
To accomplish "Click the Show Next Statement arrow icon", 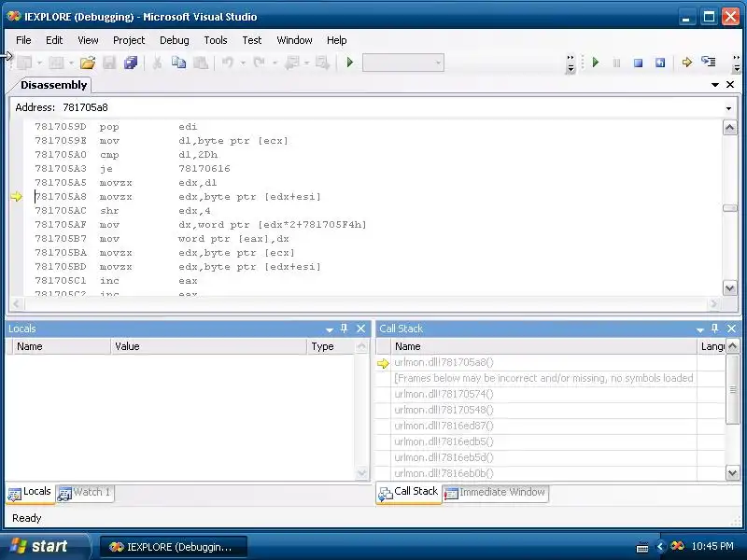I will (x=686, y=63).
